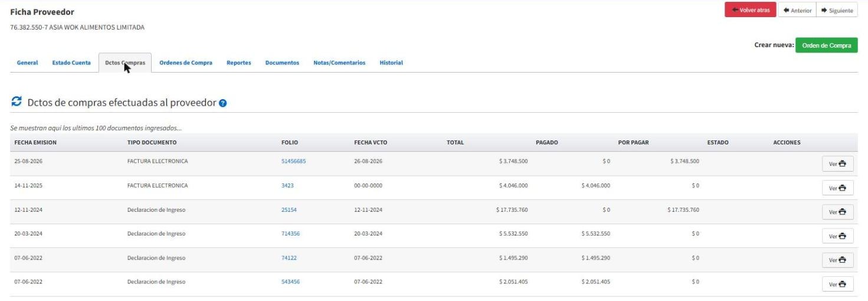Open folio link 51456685
868x301 pixels.
293,161
